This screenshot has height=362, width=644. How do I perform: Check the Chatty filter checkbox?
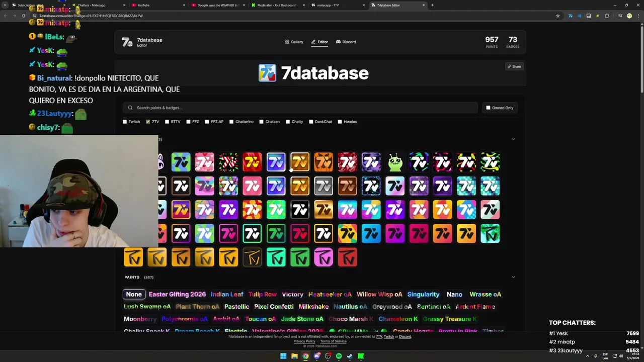(x=287, y=122)
